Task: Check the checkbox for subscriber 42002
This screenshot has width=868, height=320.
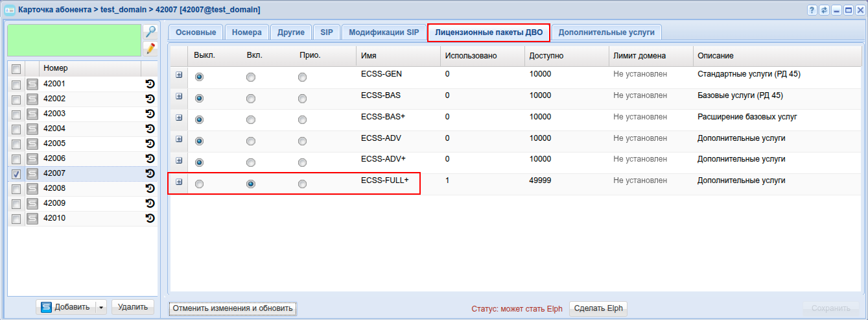Action: tap(16, 99)
